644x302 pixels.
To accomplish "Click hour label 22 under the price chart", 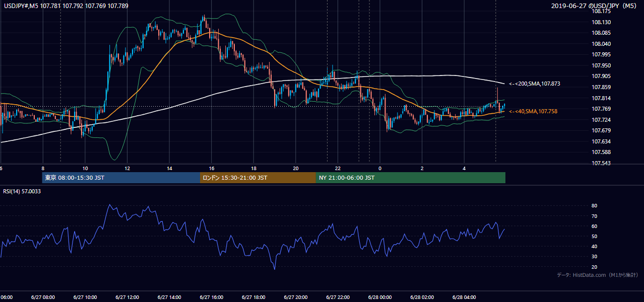I will tap(338, 169).
